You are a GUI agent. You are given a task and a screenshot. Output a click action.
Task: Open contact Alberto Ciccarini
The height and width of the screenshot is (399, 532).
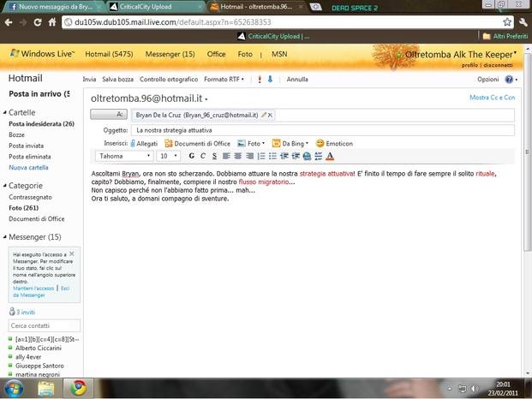click(x=39, y=348)
